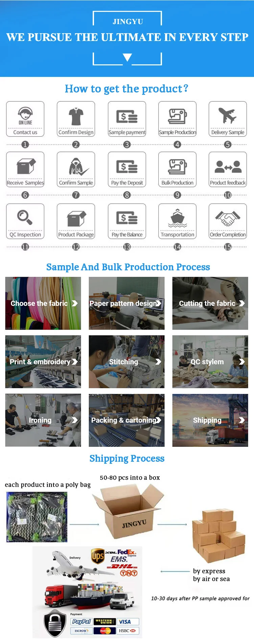Image resolution: width=254 pixels, height=644 pixels.
Task: Click the Receive Samples box icon
Action: click(x=26, y=167)
